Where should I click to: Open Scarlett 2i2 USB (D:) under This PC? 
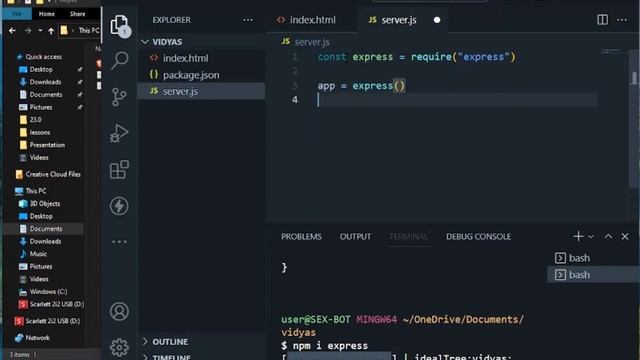[57, 304]
